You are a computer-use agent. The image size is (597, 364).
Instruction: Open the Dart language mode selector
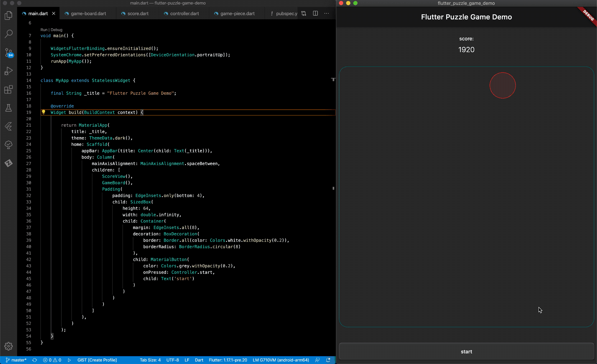pos(199,360)
